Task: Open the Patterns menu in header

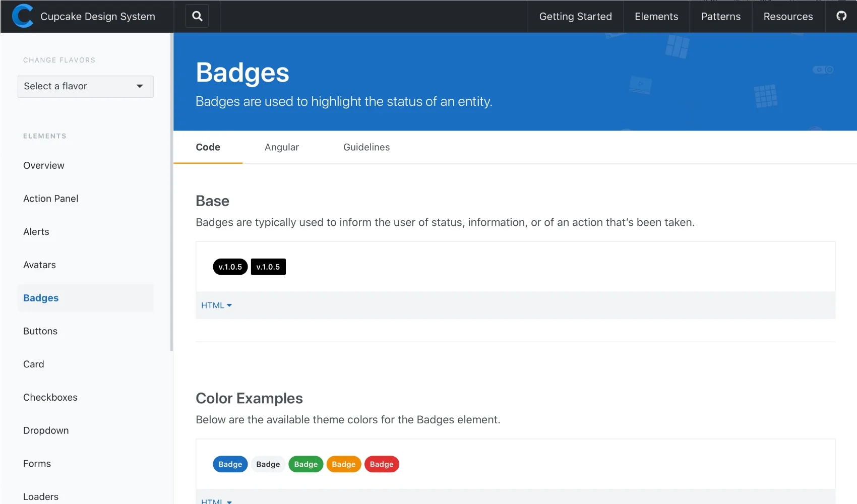Action: [x=720, y=17]
